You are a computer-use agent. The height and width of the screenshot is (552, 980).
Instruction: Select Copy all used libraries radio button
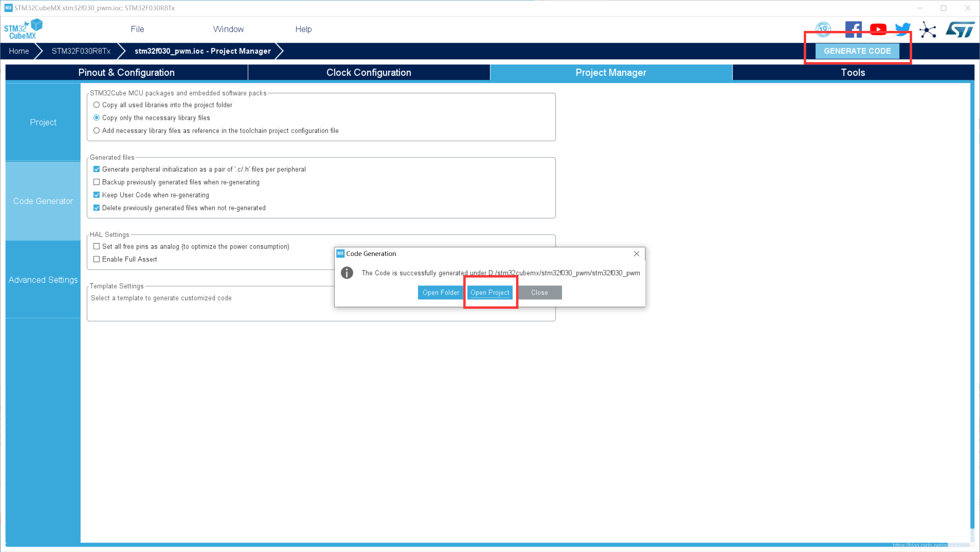(97, 104)
